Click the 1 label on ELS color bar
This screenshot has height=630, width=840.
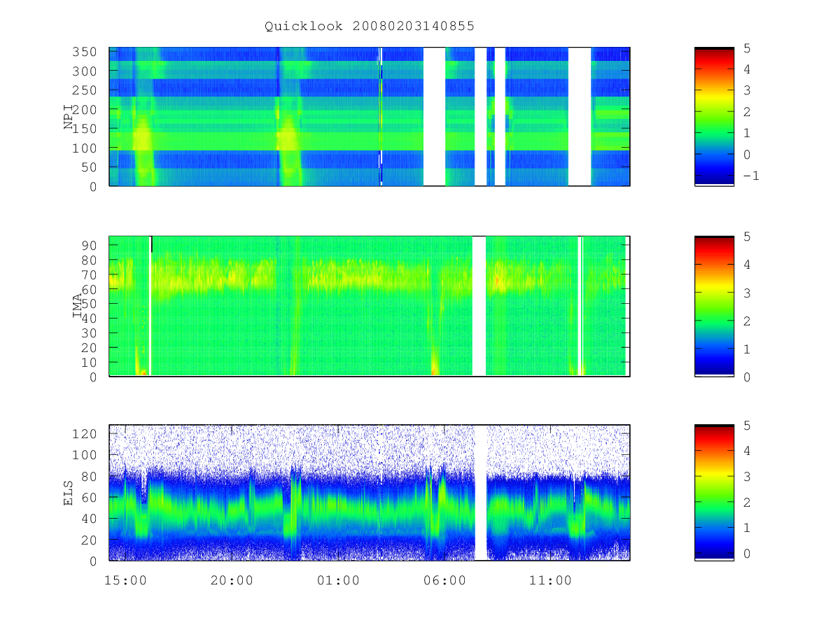click(747, 528)
